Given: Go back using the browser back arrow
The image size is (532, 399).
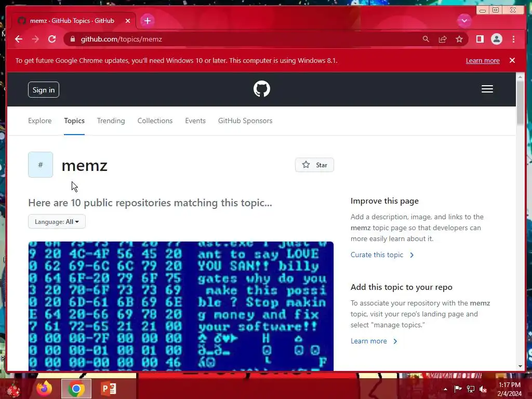Looking at the screenshot, I should pos(19,39).
